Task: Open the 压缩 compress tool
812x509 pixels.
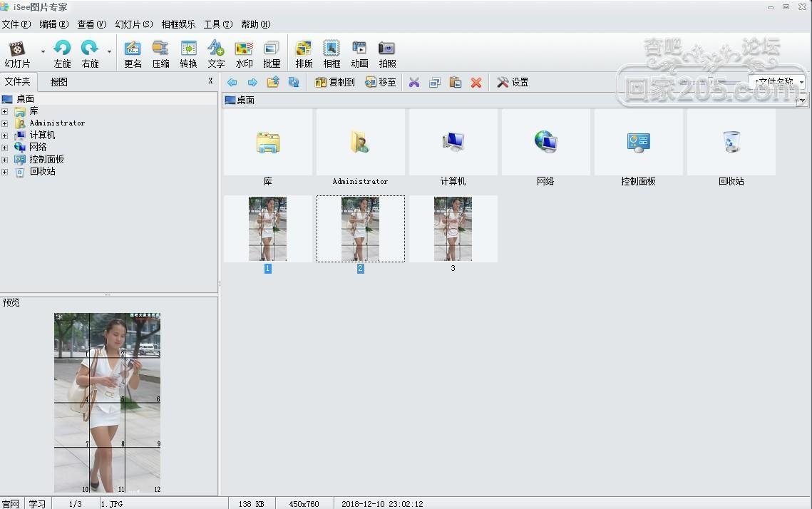Action: (x=160, y=53)
